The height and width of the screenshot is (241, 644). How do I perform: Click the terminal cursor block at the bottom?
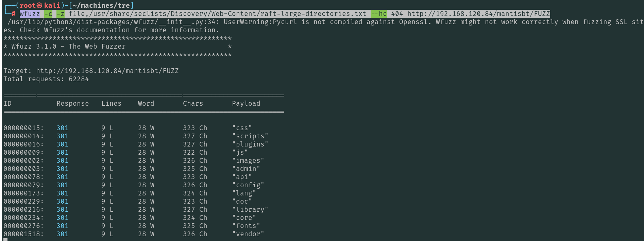pos(5,239)
